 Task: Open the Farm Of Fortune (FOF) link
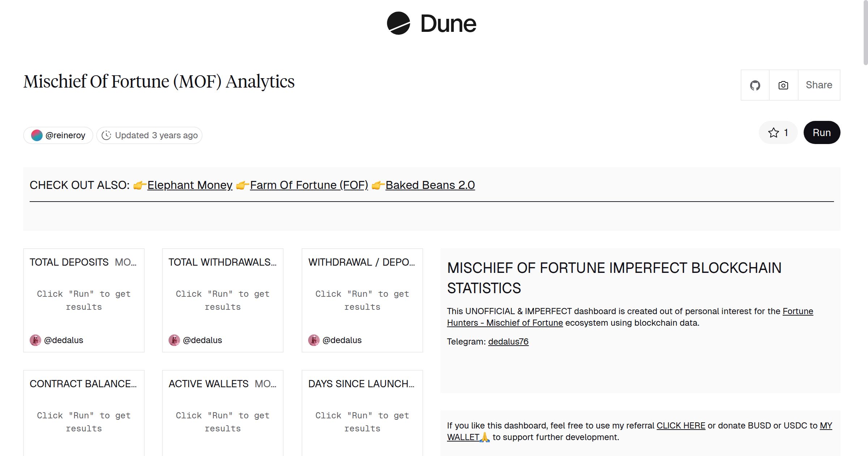309,185
